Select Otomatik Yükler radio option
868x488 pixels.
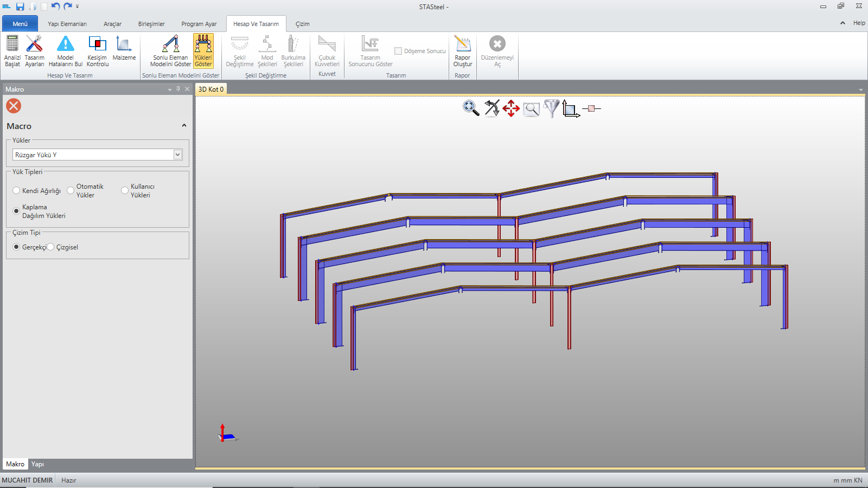tap(71, 191)
